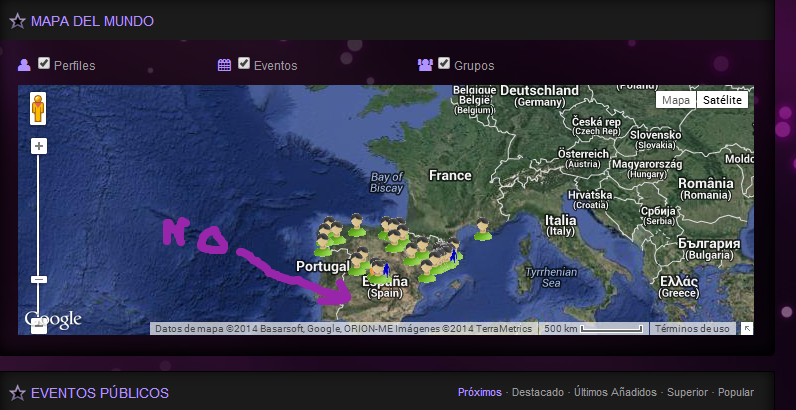Click the Google logo on the map

[53, 320]
